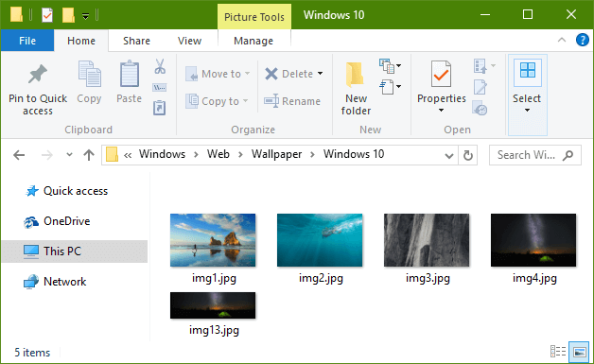The width and height of the screenshot is (594, 364).
Task: Switch to details view in the status bar
Action: pyautogui.click(x=558, y=352)
